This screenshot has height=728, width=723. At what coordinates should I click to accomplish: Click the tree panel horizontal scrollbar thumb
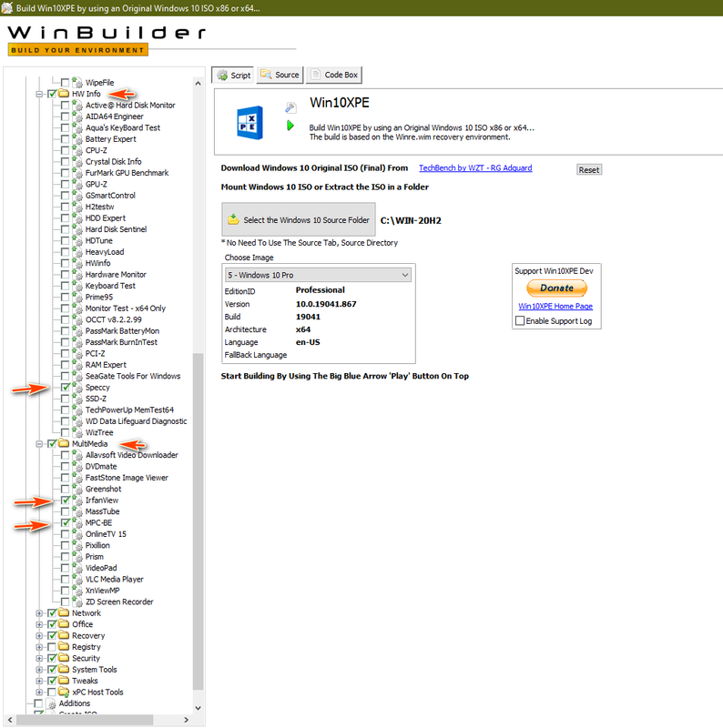click(x=85, y=720)
